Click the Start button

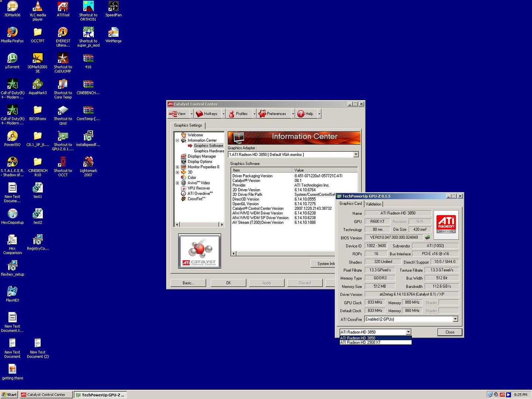9,395
